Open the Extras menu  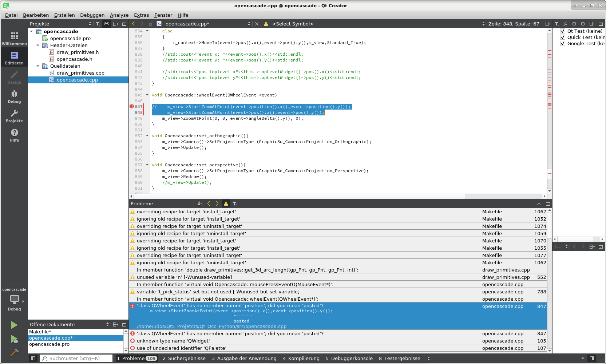click(141, 15)
